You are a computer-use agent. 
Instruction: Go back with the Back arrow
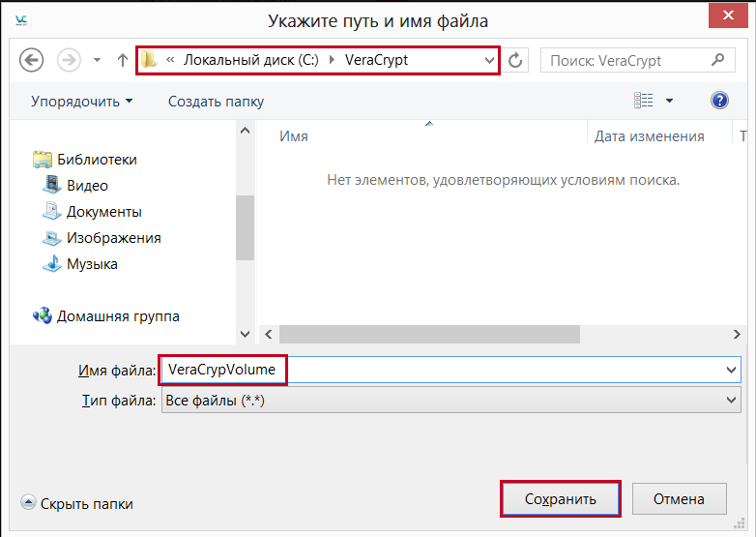[x=31, y=60]
